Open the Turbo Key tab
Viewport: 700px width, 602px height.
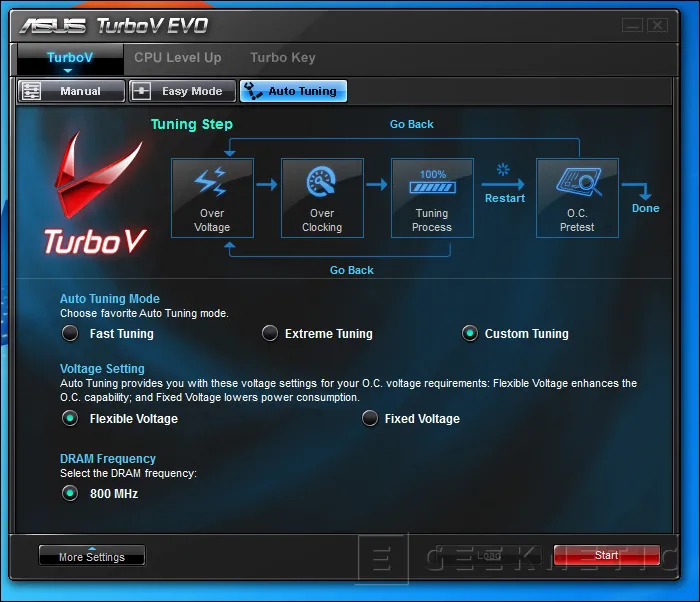[x=283, y=58]
